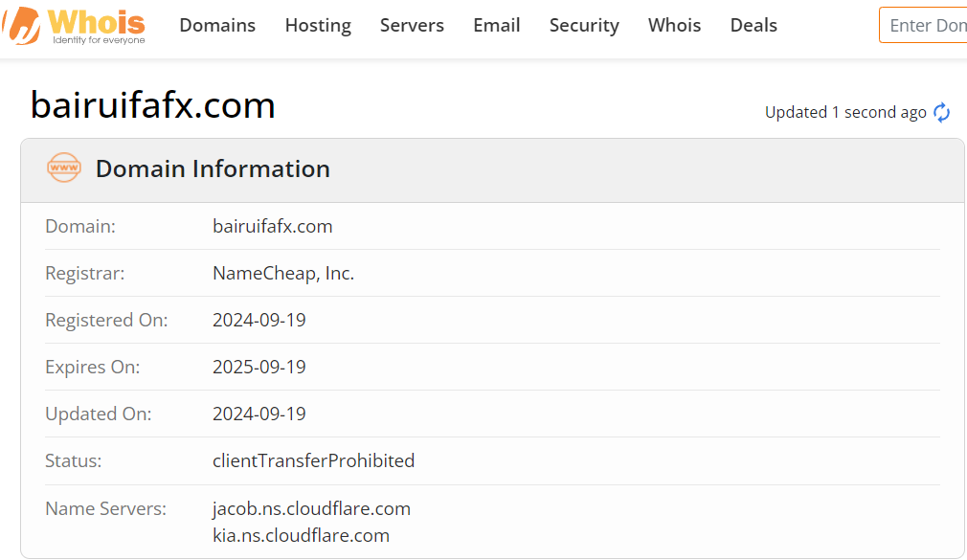Image resolution: width=967 pixels, height=560 pixels.
Task: Click the 'Updated On:' label
Action: tap(98, 414)
